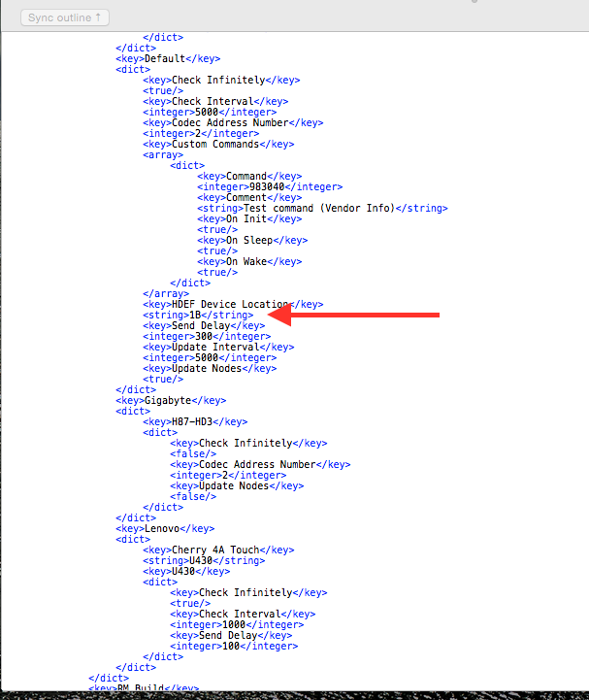Click 'Check Infinitely' key under U430

pos(248,593)
